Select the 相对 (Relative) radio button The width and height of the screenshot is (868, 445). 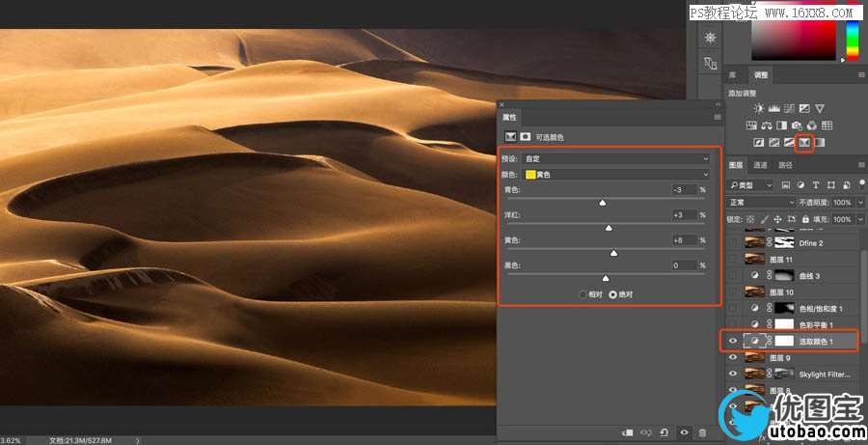click(x=582, y=293)
